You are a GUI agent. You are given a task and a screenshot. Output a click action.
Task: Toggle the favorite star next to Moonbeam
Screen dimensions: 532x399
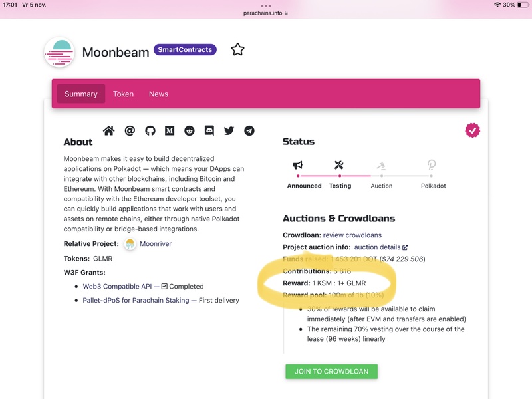pos(237,49)
